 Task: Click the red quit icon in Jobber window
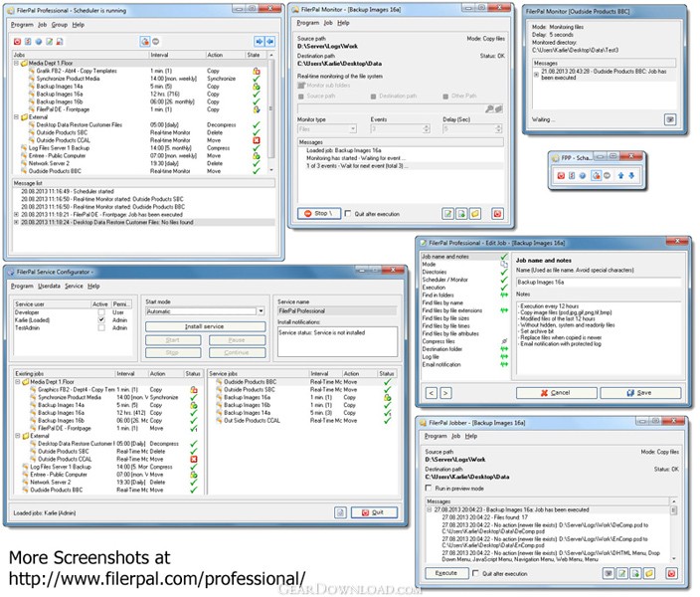coord(672,573)
